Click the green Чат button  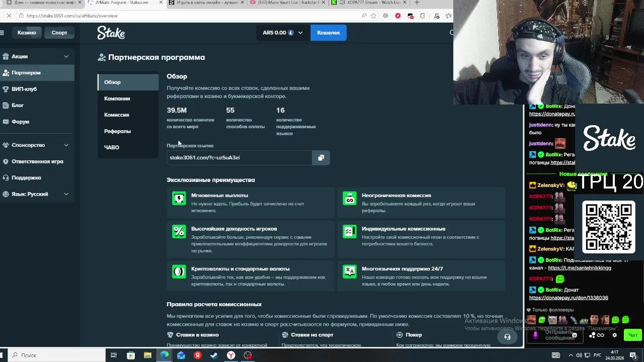tap(632, 335)
